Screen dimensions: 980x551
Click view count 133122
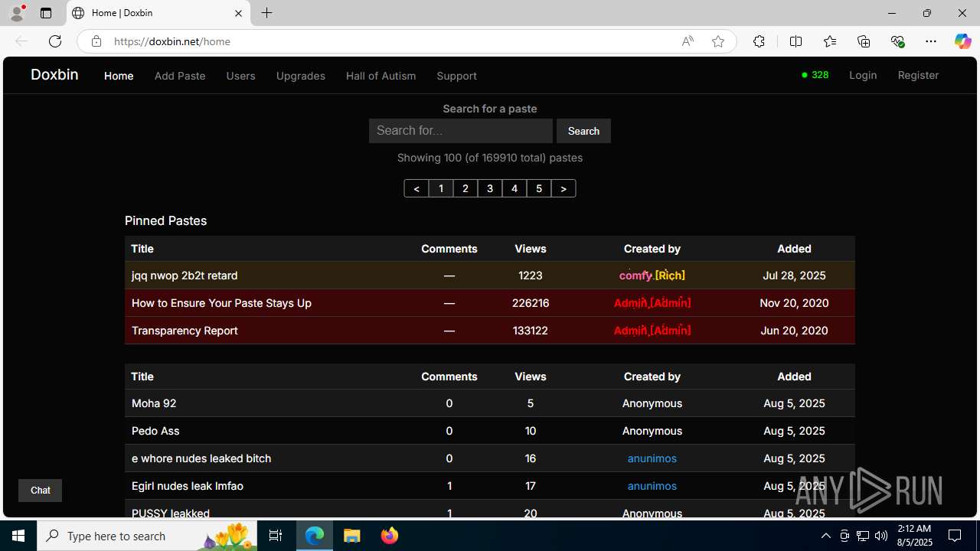point(531,331)
